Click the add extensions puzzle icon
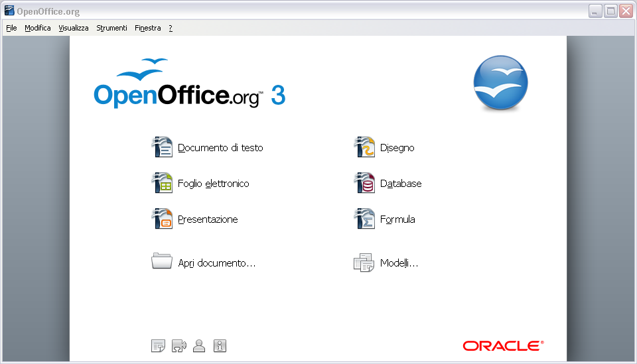This screenshot has height=364, width=637. click(x=179, y=346)
